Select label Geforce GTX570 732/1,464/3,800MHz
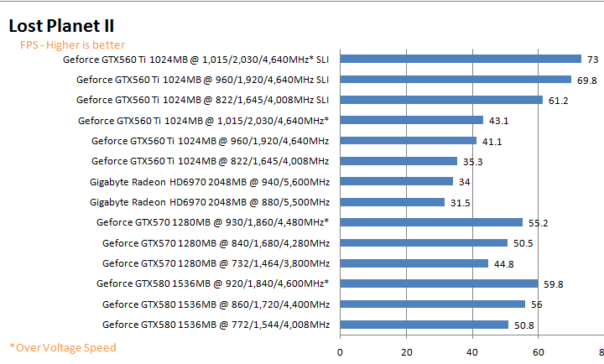 click(x=216, y=263)
